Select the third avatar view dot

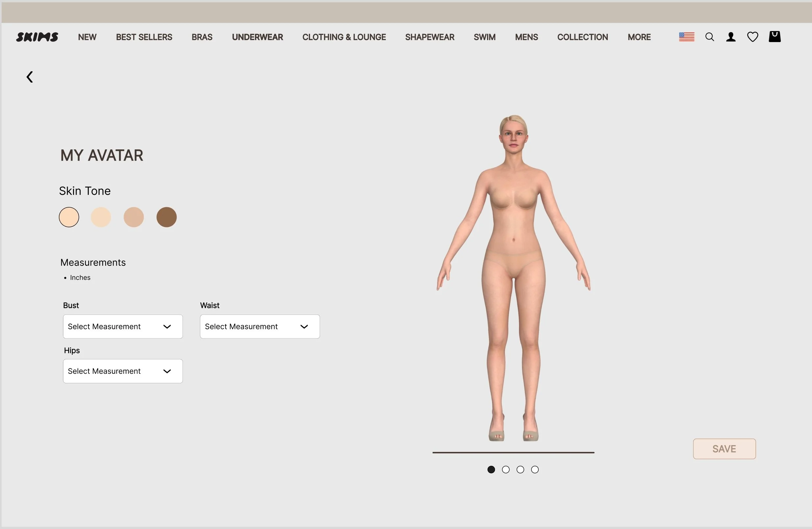(520, 469)
